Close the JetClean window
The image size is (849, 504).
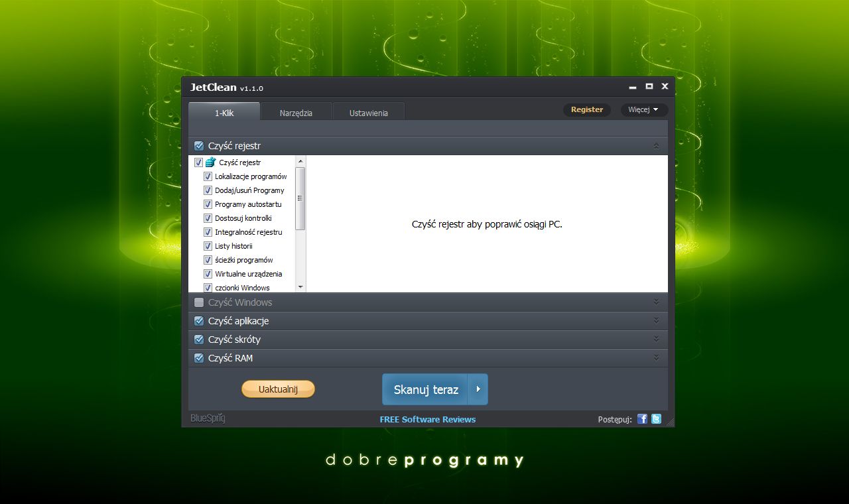pos(665,86)
